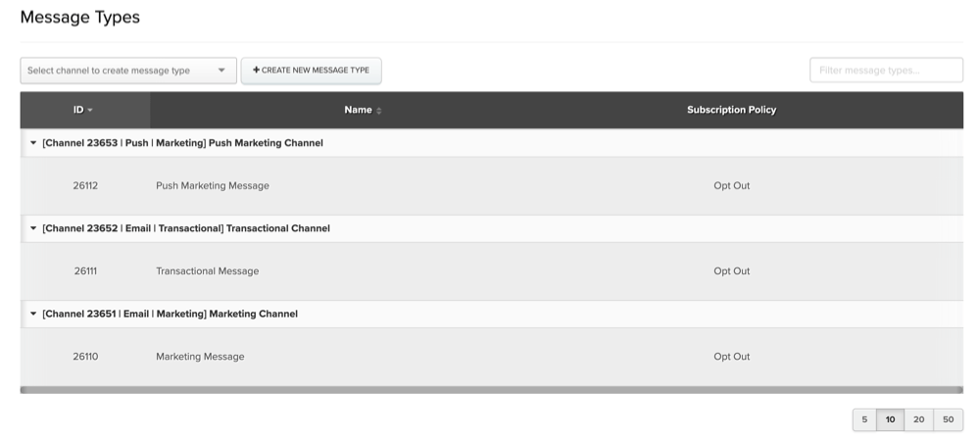
Task: Click Opt Out for Push Marketing Message
Action: coord(731,186)
